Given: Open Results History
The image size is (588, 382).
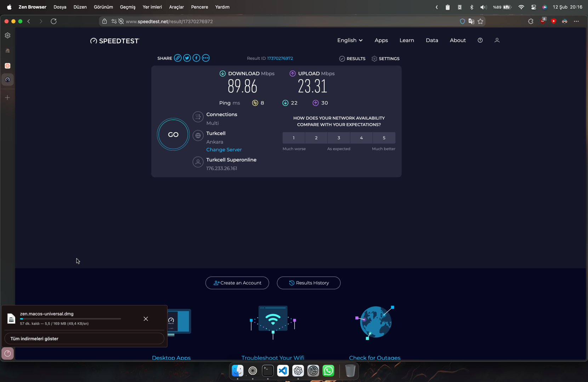Looking at the screenshot, I should click(x=309, y=283).
